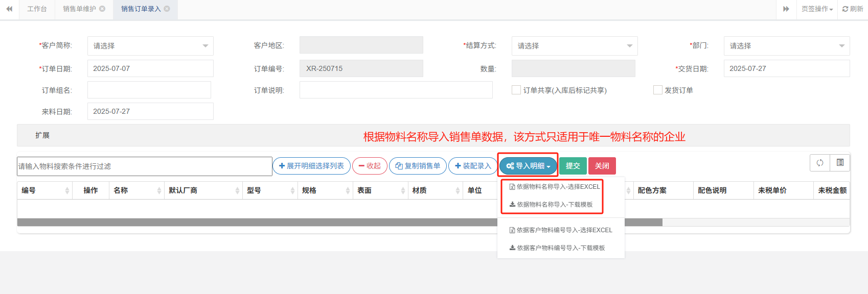Click the green 提交 button

[573, 166]
